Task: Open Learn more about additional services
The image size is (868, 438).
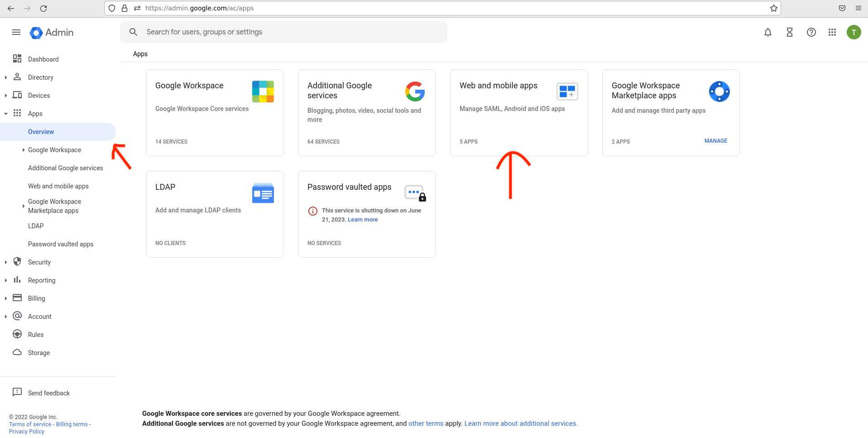Action: [521, 424]
